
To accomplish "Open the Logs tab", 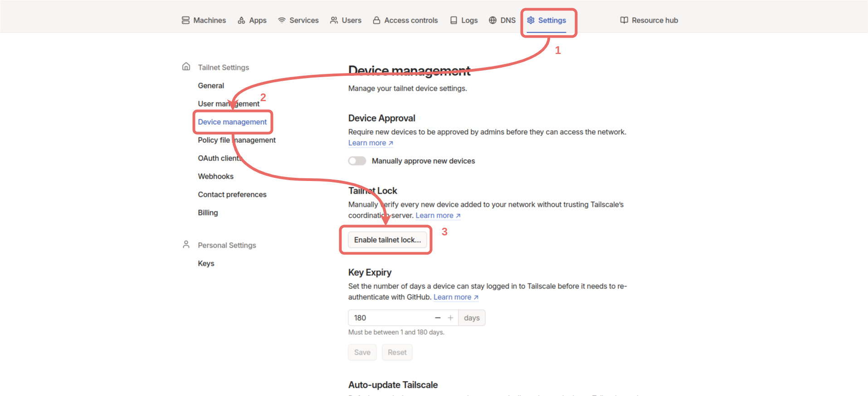I will 464,20.
